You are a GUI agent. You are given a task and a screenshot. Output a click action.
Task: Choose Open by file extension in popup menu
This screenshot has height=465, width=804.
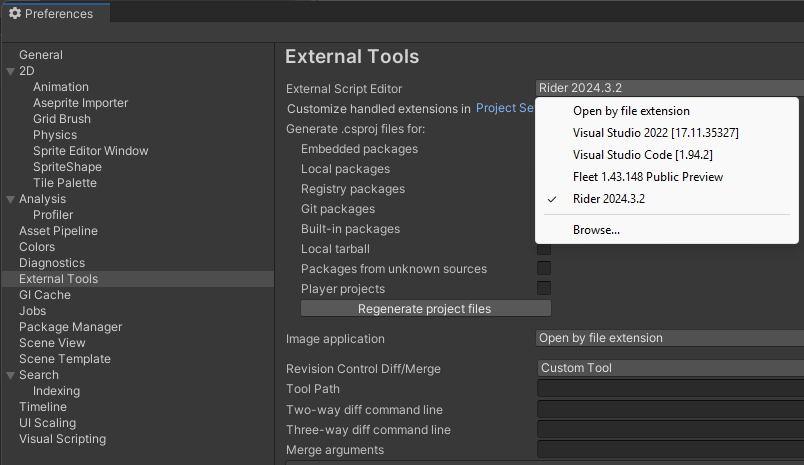(x=667, y=111)
